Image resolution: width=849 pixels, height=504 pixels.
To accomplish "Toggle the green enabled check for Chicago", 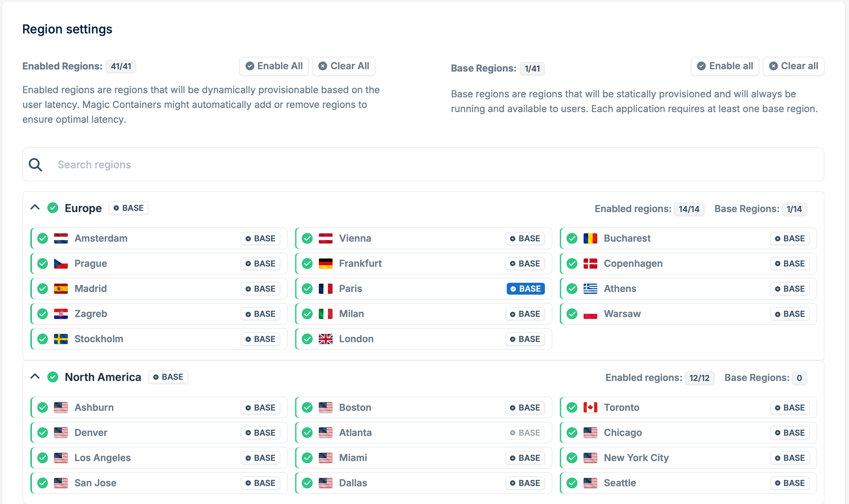I will [572, 433].
